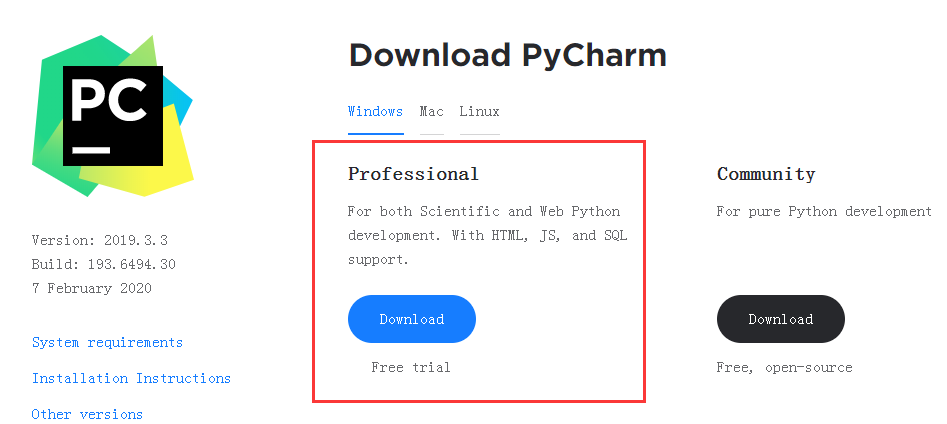Select the Windows tab

click(x=375, y=112)
